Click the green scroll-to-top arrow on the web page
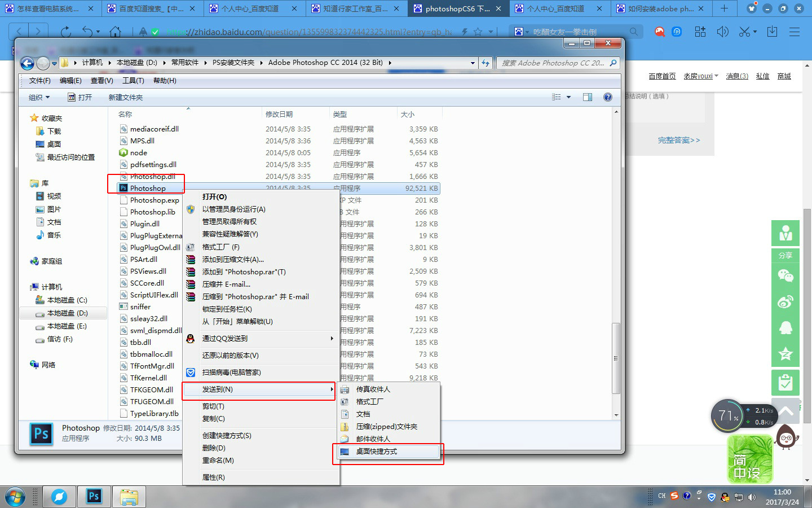Viewport: 812px width, 508px height. pos(785,411)
